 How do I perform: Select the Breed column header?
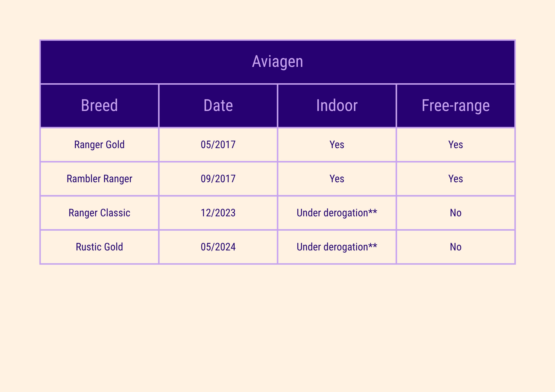pyautogui.click(x=99, y=106)
